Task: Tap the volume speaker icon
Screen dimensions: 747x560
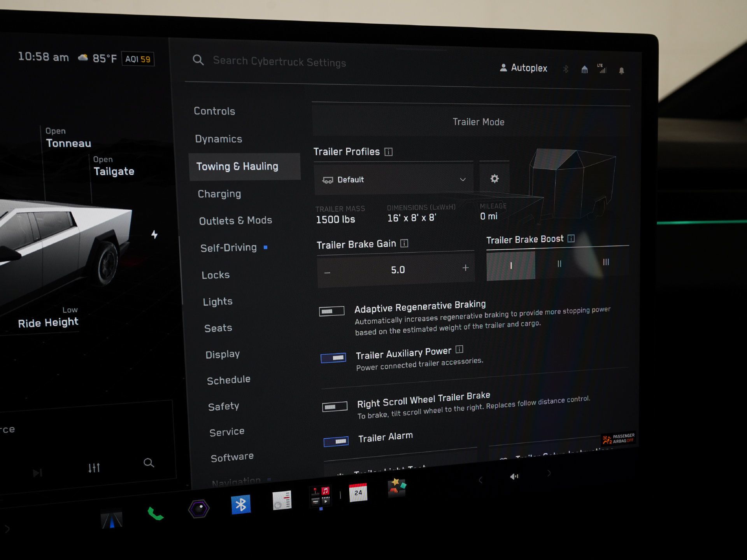Action: [x=514, y=476]
